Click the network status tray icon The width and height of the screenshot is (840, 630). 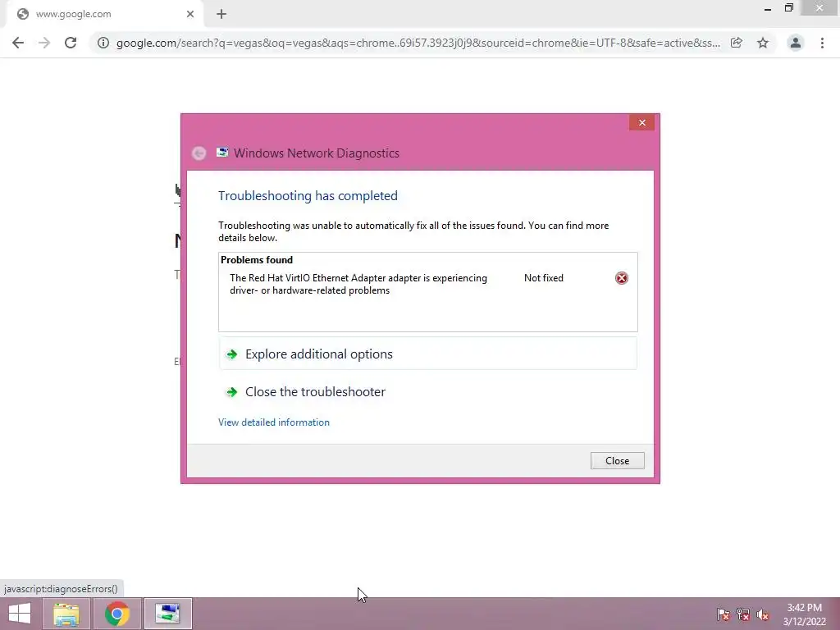pos(743,615)
